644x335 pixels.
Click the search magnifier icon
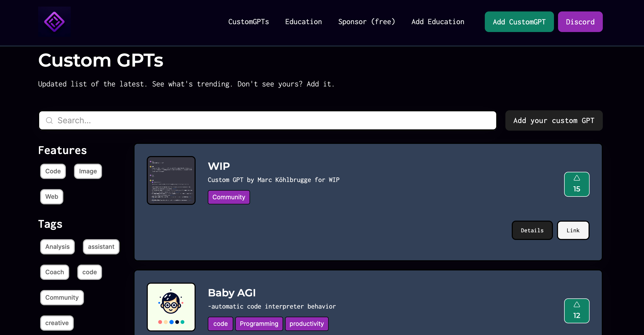coord(49,120)
